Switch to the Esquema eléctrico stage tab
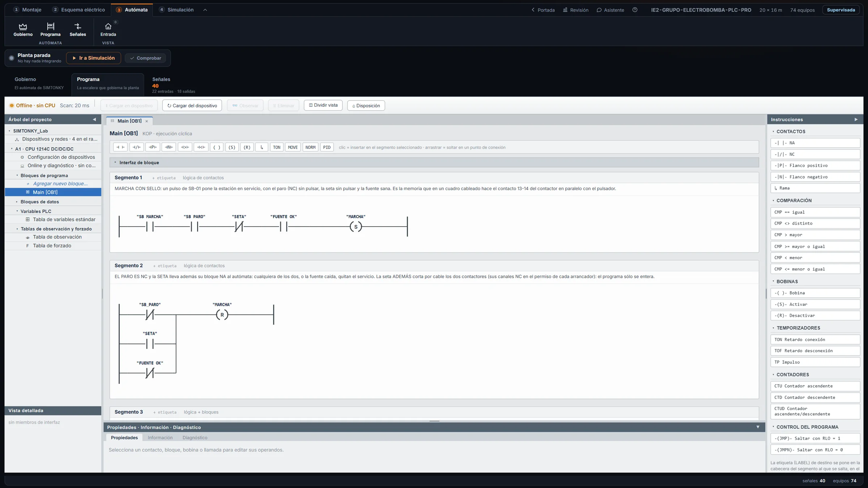The width and height of the screenshot is (868, 488). pos(78,10)
